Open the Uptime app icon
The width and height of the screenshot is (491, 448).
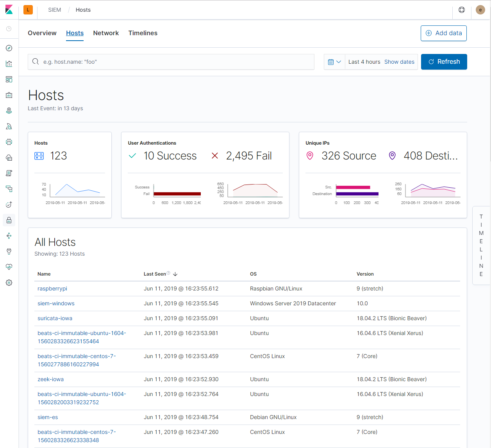[x=9, y=204]
